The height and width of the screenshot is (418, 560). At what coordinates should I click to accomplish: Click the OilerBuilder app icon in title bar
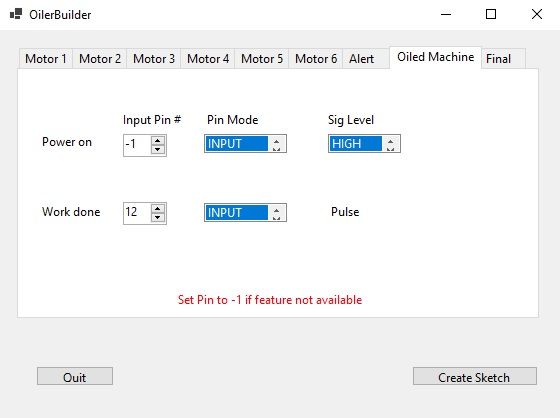pos(16,14)
